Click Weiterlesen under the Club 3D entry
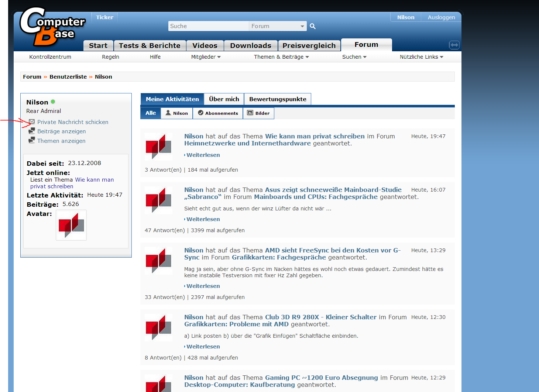The width and height of the screenshot is (539, 392). (203, 347)
